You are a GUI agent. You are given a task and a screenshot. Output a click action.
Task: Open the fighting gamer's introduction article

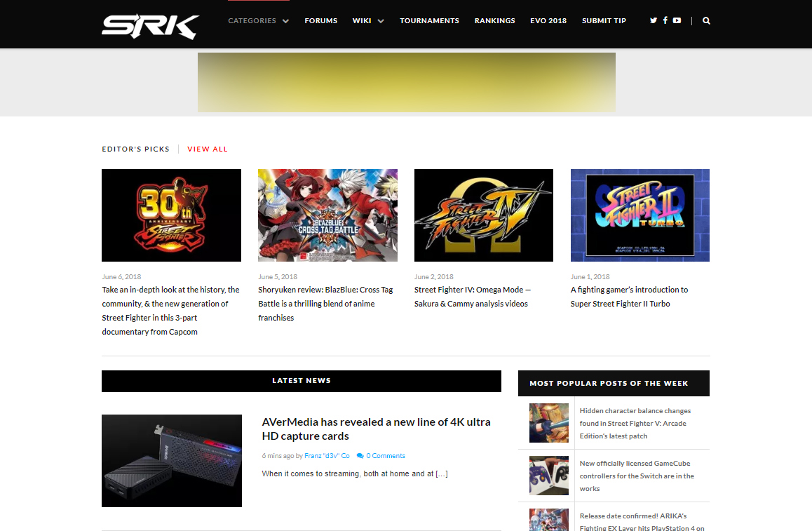(x=629, y=297)
